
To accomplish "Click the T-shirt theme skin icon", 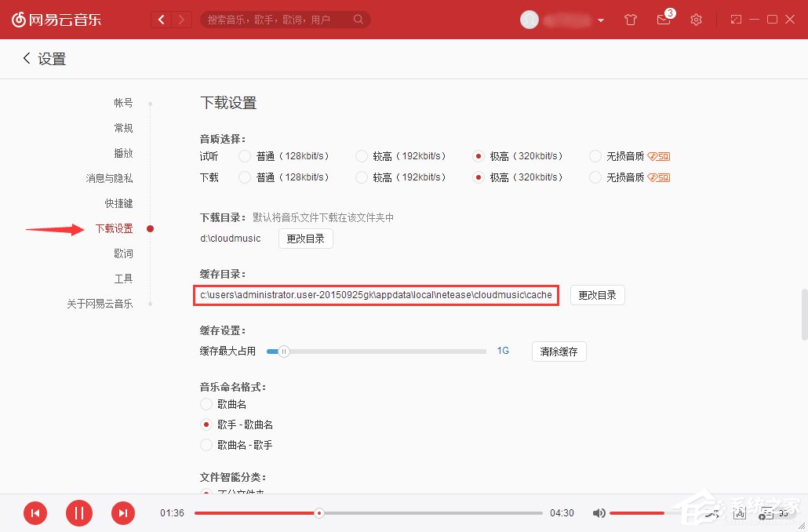I will point(630,20).
